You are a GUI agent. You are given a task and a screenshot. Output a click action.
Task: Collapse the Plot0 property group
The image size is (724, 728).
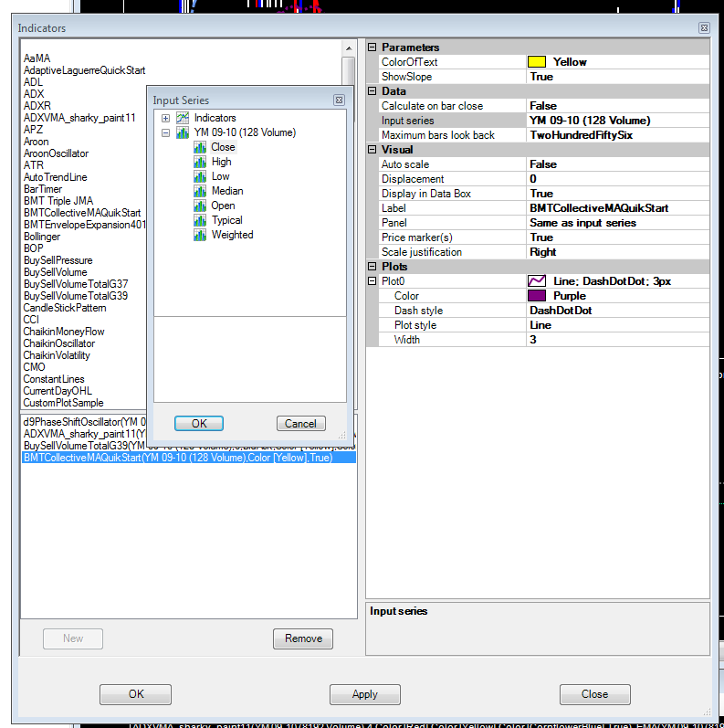(x=372, y=281)
